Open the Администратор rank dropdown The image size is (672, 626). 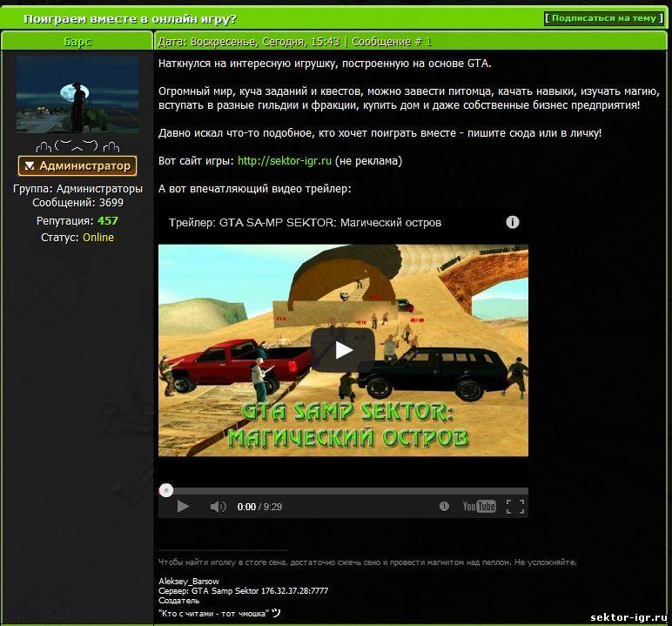pyautogui.click(x=77, y=166)
